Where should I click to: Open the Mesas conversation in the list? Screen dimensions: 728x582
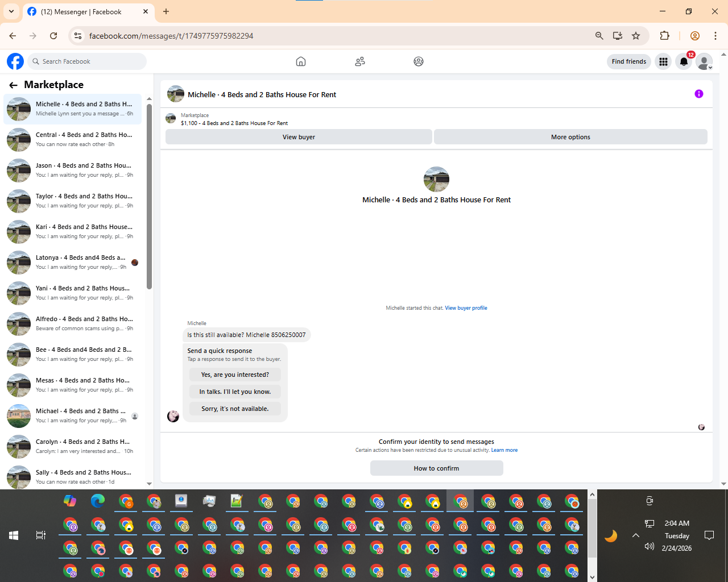(73, 385)
